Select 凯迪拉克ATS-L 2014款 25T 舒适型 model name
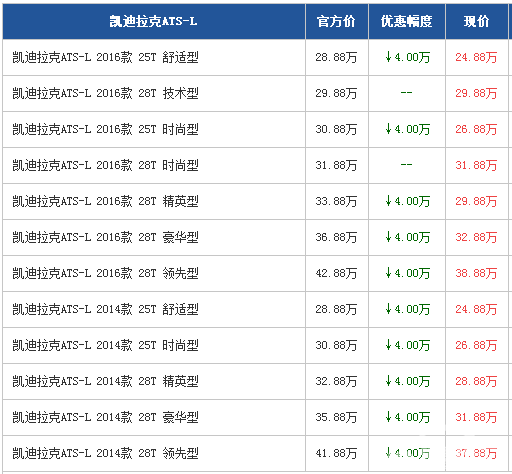This screenshot has height=474, width=512. tap(105, 309)
